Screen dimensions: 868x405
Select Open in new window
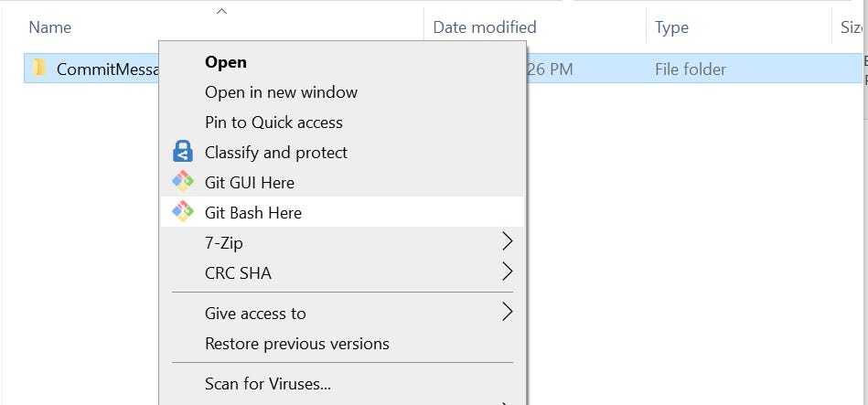tap(281, 92)
